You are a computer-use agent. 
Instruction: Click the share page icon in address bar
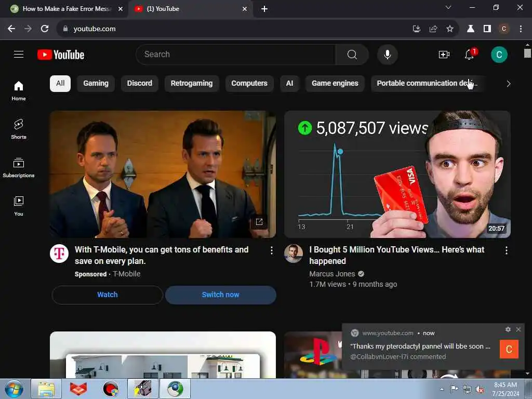click(x=433, y=29)
